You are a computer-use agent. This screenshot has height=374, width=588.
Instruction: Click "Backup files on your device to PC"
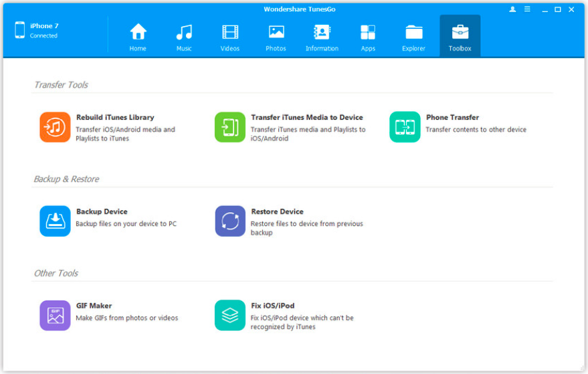[x=126, y=223]
